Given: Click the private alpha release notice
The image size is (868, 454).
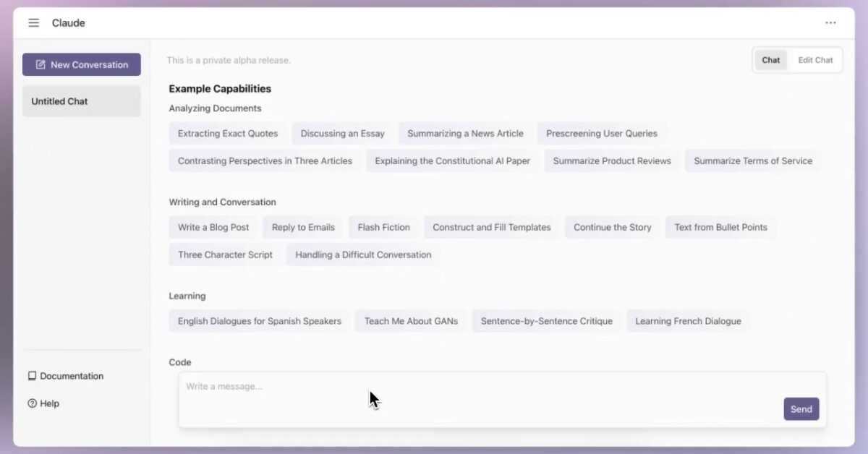Looking at the screenshot, I should tap(229, 60).
